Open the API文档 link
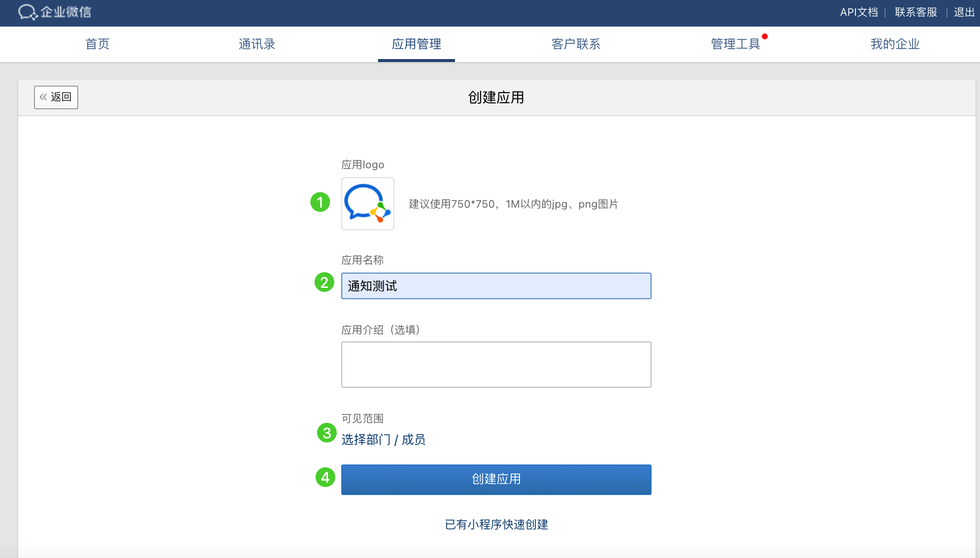Viewport: 980px width, 558px height. coord(859,12)
